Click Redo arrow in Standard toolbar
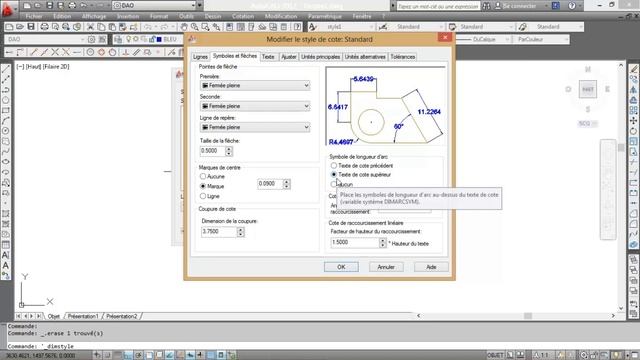Image resolution: width=640 pixels, height=360 pixels. [x=164, y=27]
